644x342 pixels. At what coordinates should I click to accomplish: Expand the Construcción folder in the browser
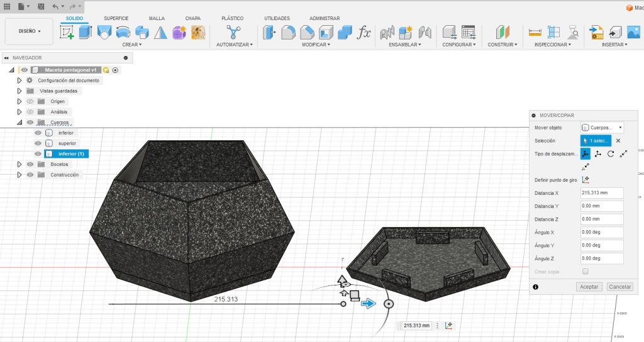[19, 175]
